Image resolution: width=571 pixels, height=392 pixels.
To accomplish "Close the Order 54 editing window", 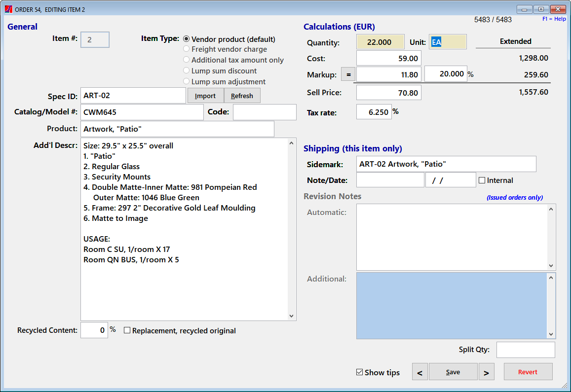I will tap(558, 9).
